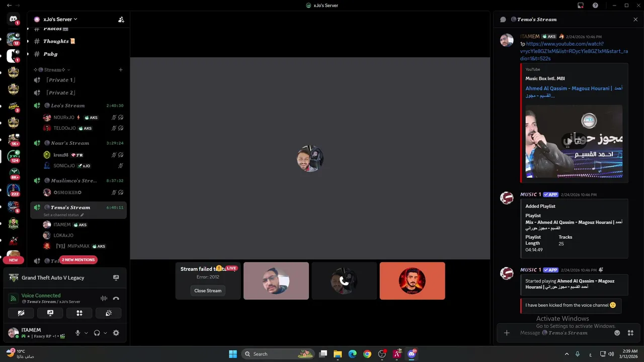Click share your screen button in voice panel
The width and height of the screenshot is (644, 362).
tap(50, 313)
